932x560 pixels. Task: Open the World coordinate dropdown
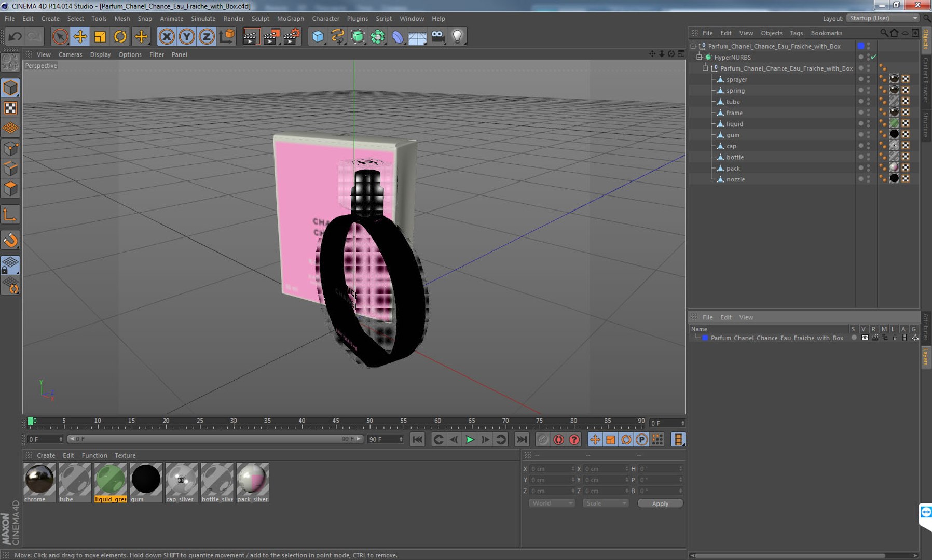click(x=552, y=503)
